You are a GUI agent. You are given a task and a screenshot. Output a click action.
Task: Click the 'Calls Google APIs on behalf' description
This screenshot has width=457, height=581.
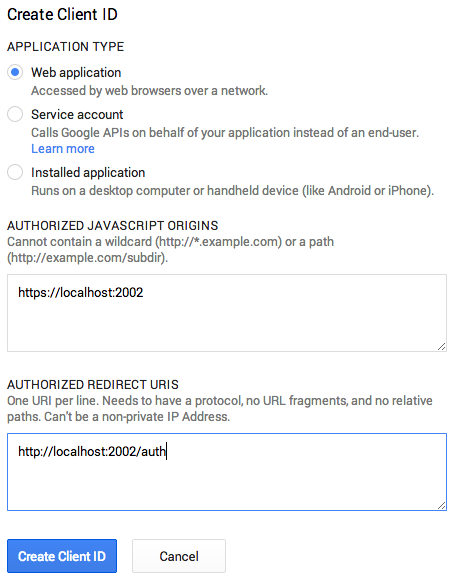tap(225, 133)
